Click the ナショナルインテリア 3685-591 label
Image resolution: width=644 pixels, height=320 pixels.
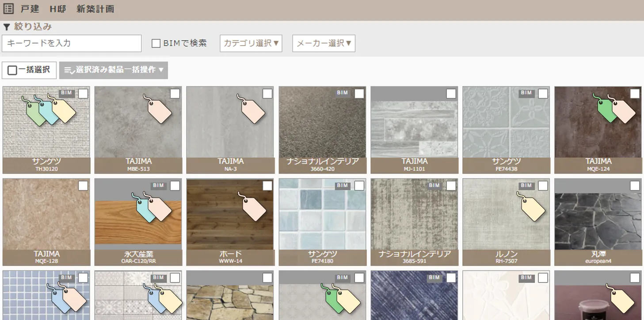point(415,258)
